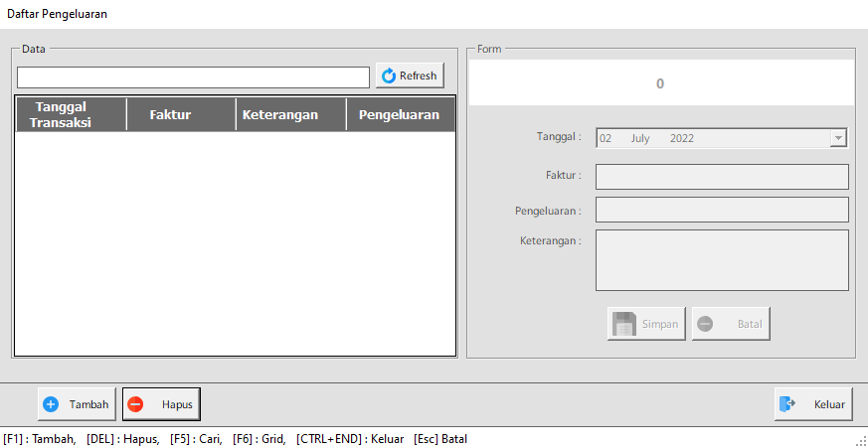Click the Faktur column header
This screenshot has width=868, height=448.
(181, 114)
